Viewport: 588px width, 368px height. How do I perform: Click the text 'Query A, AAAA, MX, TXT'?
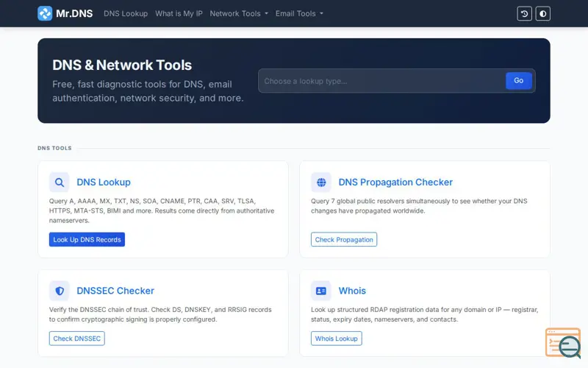(88, 201)
